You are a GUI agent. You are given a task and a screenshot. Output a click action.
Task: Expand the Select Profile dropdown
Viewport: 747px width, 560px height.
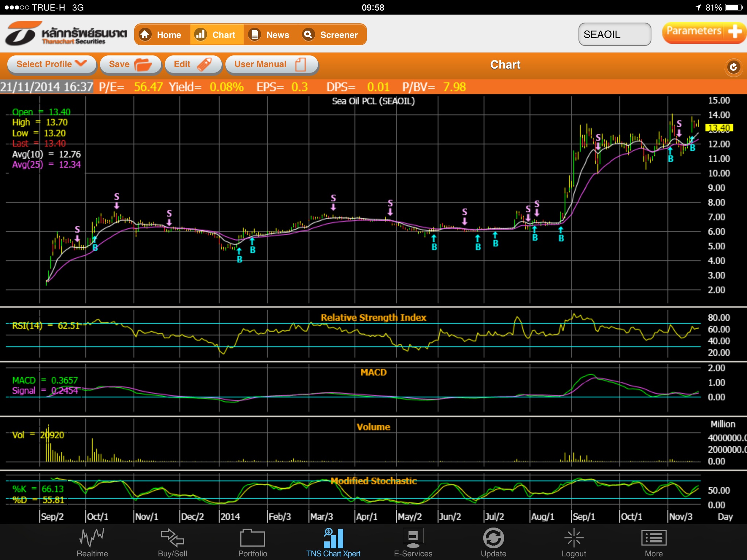(x=52, y=65)
